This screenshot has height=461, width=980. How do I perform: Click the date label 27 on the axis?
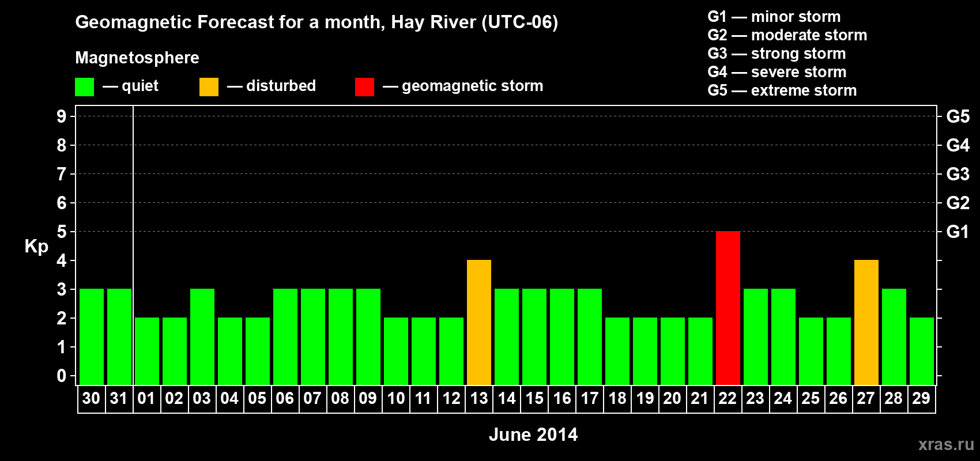pyautogui.click(x=866, y=398)
